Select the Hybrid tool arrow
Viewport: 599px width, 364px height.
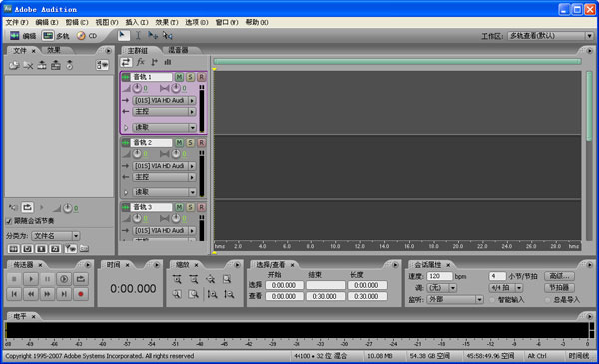pos(123,36)
